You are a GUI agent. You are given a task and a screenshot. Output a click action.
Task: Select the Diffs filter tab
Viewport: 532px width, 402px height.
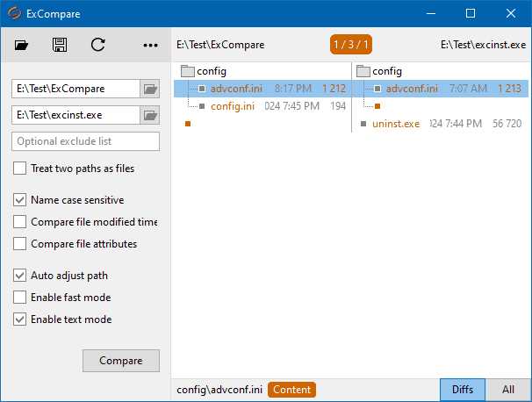pos(462,390)
